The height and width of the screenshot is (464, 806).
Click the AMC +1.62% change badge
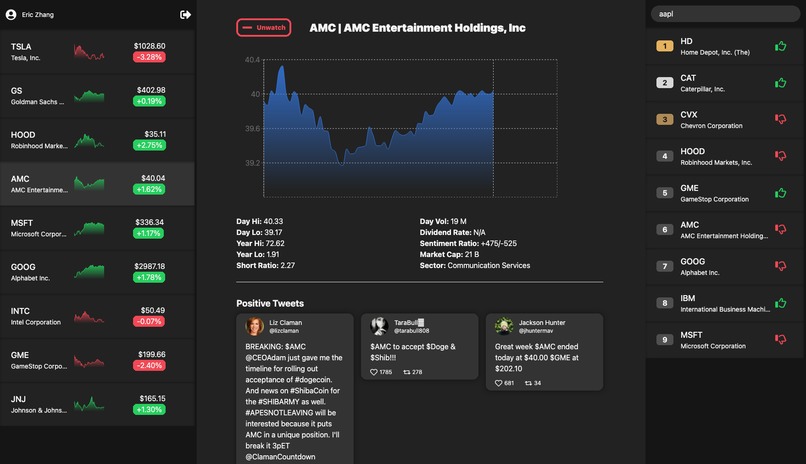coord(149,189)
